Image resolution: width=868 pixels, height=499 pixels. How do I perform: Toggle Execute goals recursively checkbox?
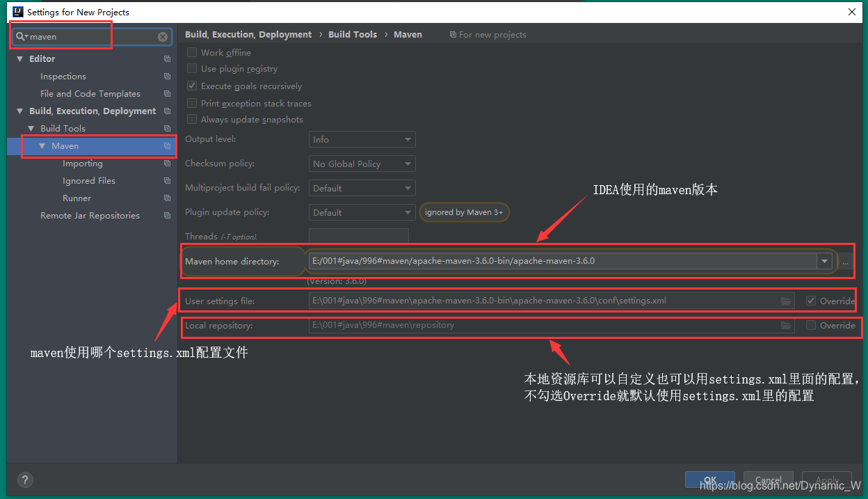192,86
